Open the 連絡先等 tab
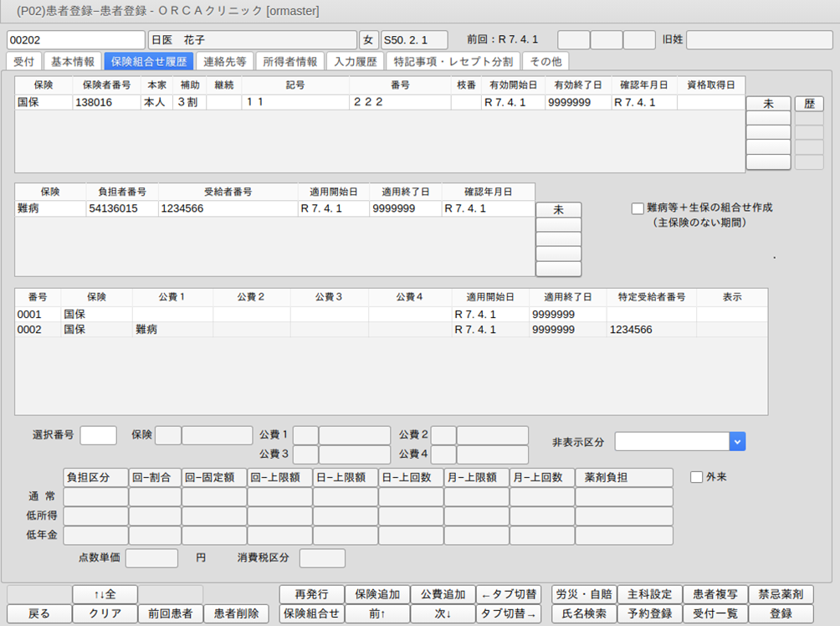 [x=224, y=61]
